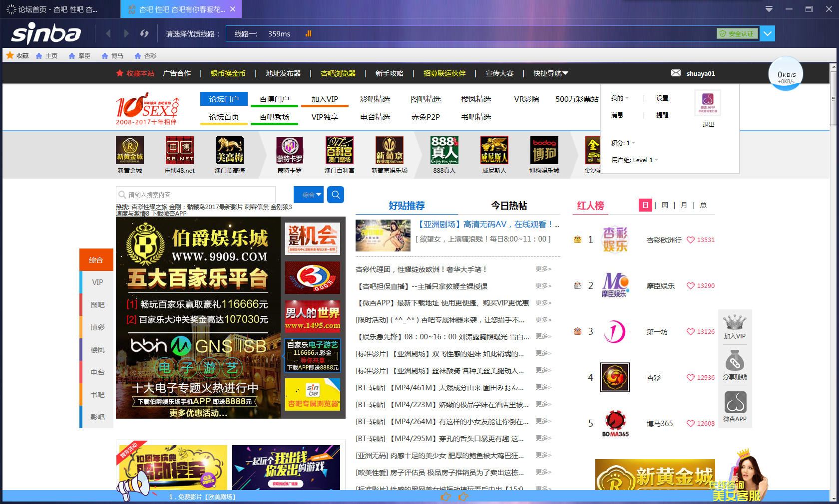839x504 pixels.
Task: Open the 我的 menu
Action: pos(618,98)
